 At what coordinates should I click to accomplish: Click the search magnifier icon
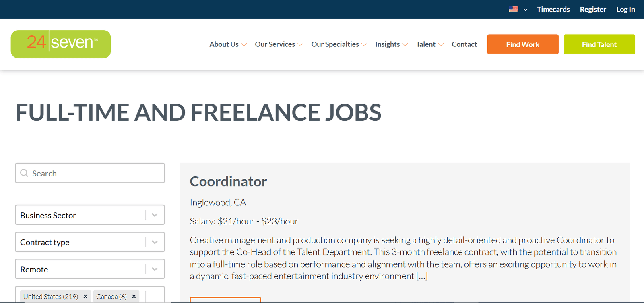pyautogui.click(x=24, y=173)
